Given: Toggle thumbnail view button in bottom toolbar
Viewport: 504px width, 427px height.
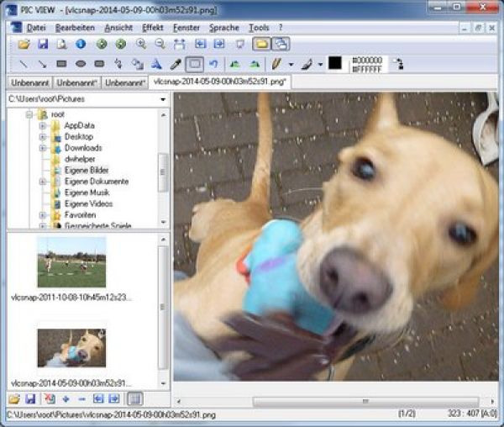Looking at the screenshot, I should [x=134, y=398].
